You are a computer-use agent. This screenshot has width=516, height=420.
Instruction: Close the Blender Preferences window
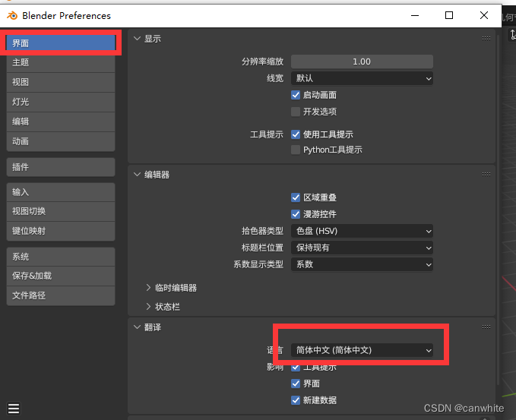pos(484,15)
